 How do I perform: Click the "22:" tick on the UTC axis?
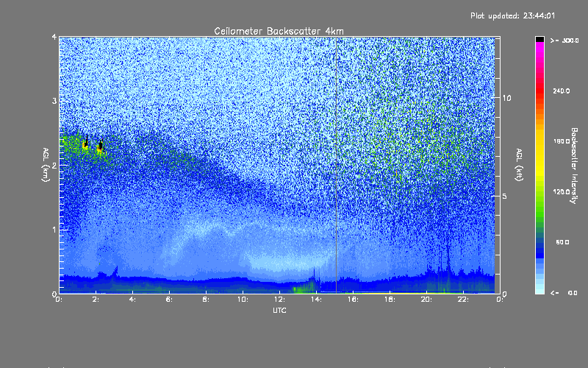[464, 300]
